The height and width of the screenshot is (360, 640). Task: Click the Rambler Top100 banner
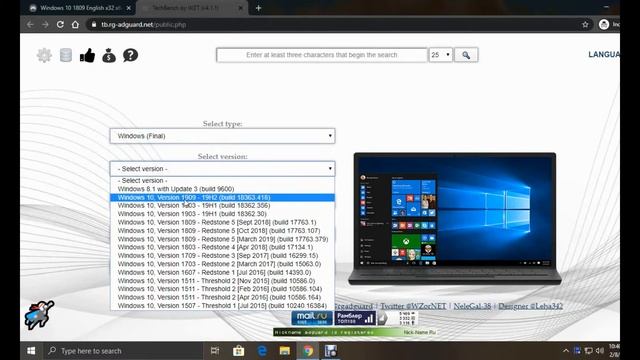pyautogui.click(x=355, y=318)
